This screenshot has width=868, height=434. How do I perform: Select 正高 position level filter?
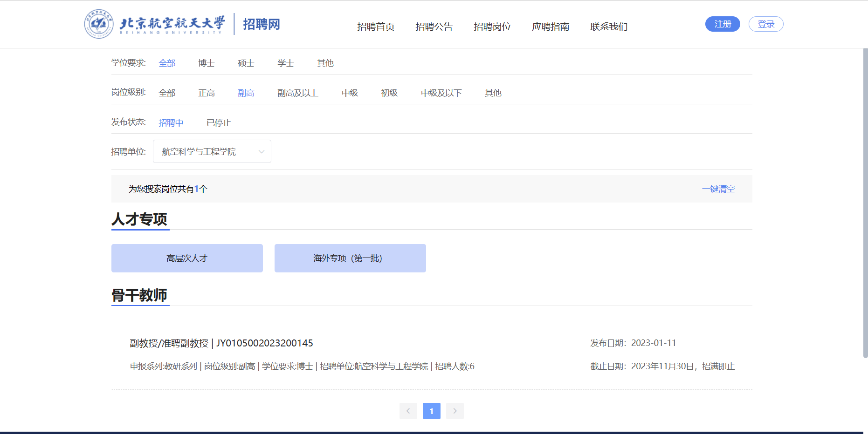coord(206,93)
